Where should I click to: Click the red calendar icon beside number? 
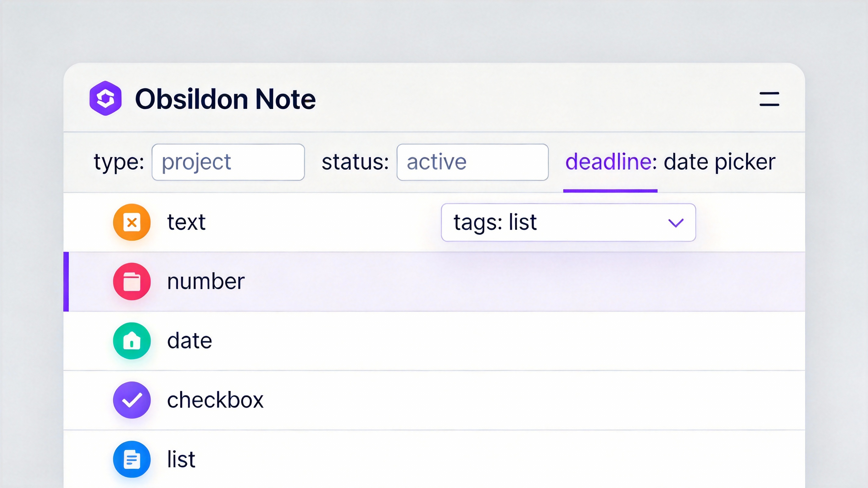click(x=132, y=282)
